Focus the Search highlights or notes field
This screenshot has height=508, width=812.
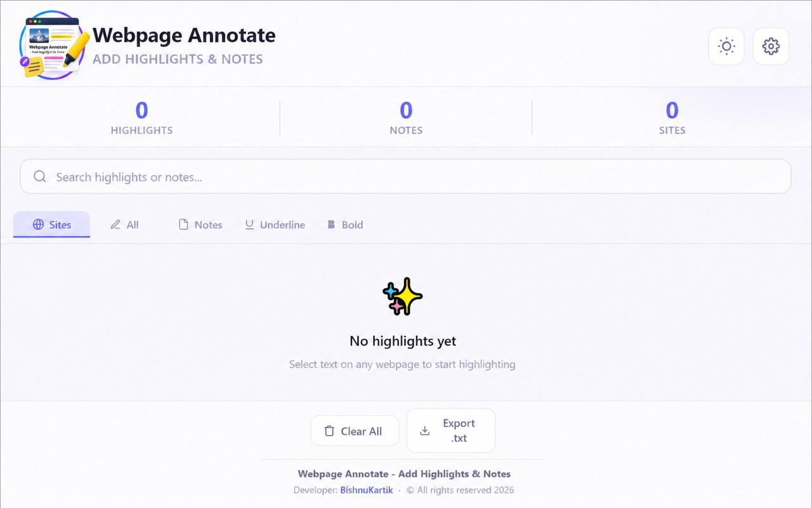(x=405, y=177)
